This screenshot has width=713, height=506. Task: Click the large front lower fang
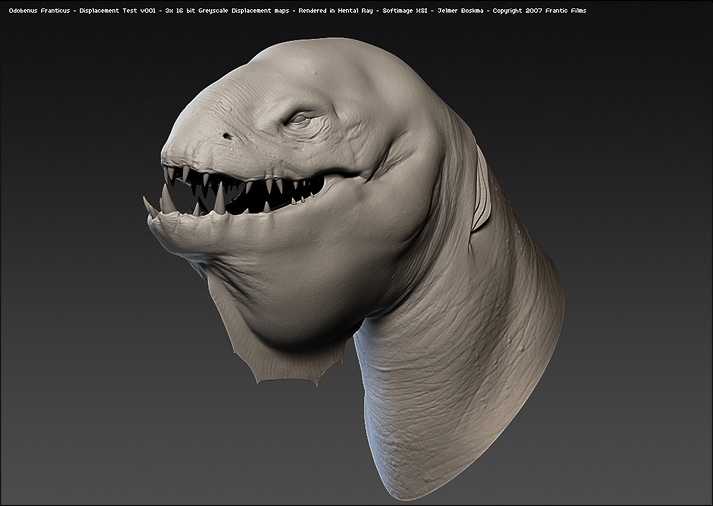tap(166, 201)
